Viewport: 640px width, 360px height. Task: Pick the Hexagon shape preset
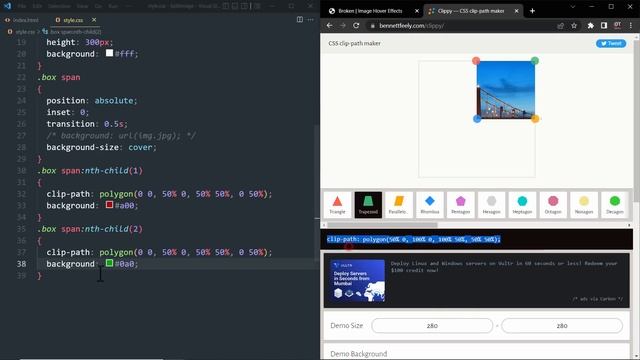pos(491,204)
